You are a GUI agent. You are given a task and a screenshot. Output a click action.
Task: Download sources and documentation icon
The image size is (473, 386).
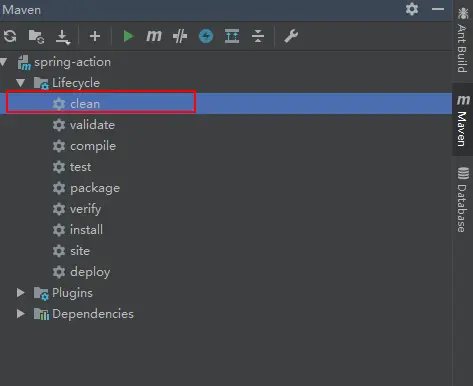tap(63, 37)
